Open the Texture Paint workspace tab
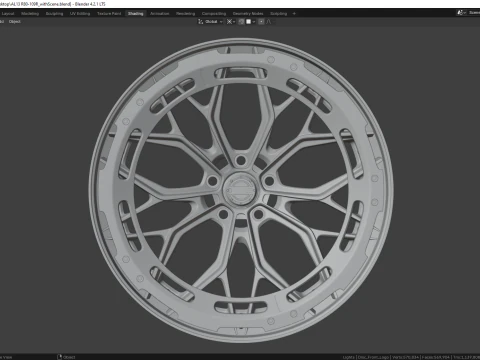The width and height of the screenshot is (480, 360). [109, 14]
